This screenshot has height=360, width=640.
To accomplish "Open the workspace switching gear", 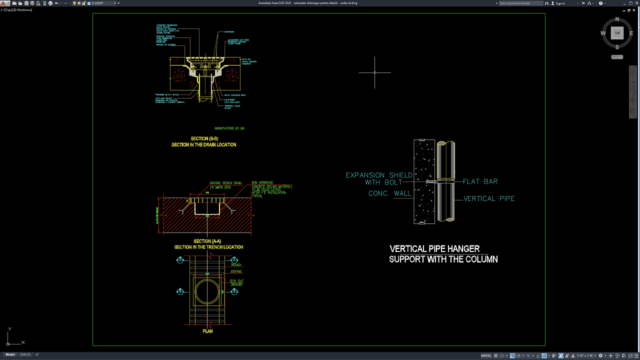I will [x=600, y=356].
